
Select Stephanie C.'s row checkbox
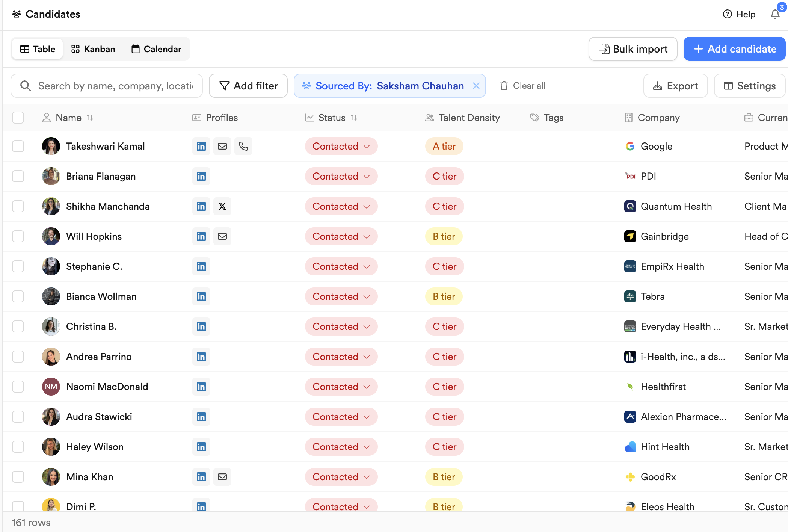[18, 266]
